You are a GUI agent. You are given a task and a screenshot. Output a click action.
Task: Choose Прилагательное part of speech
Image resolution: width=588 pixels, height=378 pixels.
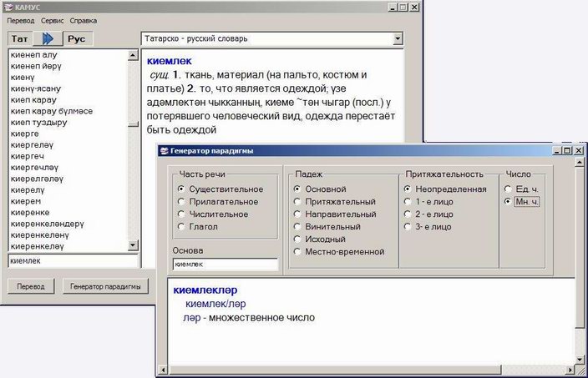click(181, 202)
